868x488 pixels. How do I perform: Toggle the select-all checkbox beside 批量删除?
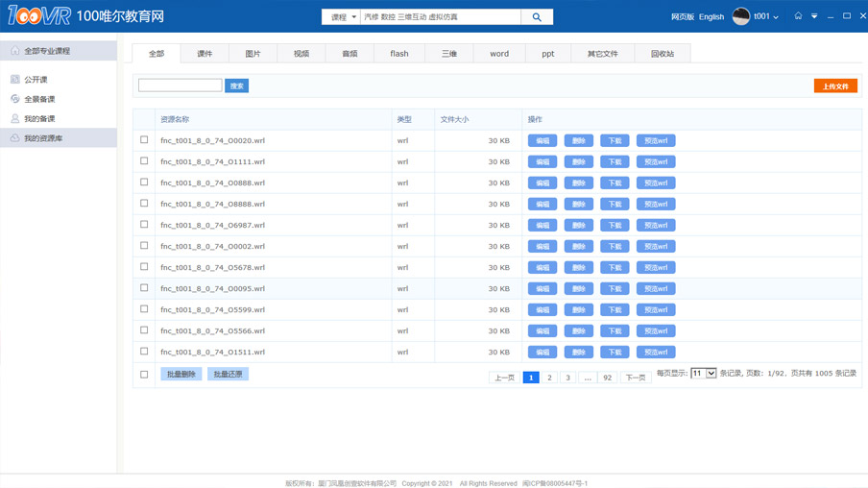(144, 375)
